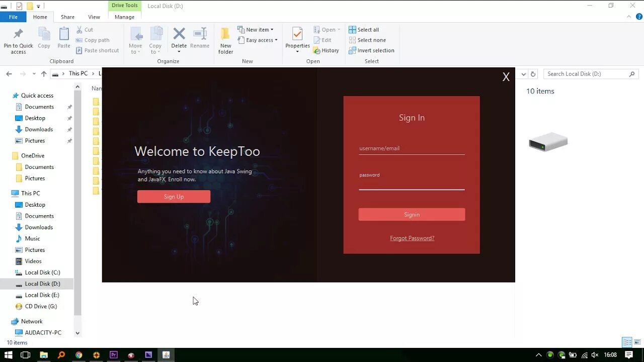Switch to the Share tab
Viewport: 644px width, 362px height.
[68, 17]
